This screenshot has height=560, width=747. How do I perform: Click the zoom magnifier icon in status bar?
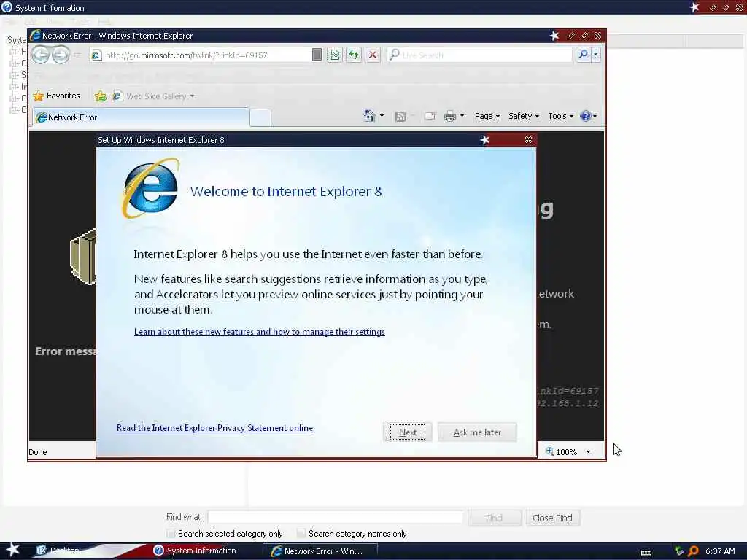[549, 451]
